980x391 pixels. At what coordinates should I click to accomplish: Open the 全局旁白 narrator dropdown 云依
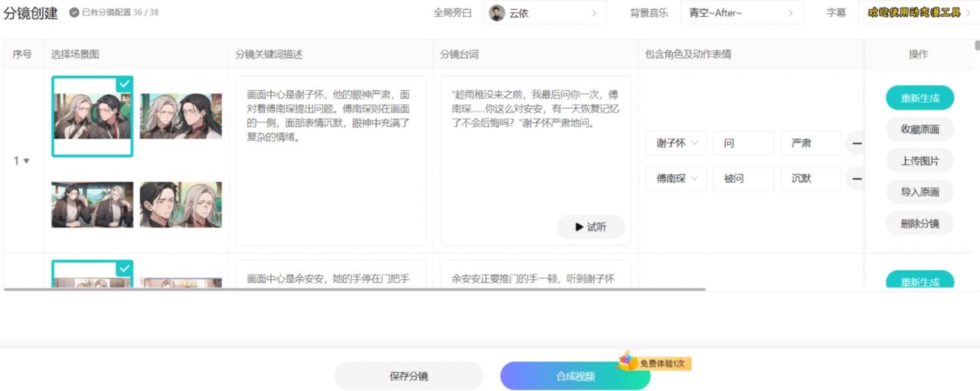point(545,12)
